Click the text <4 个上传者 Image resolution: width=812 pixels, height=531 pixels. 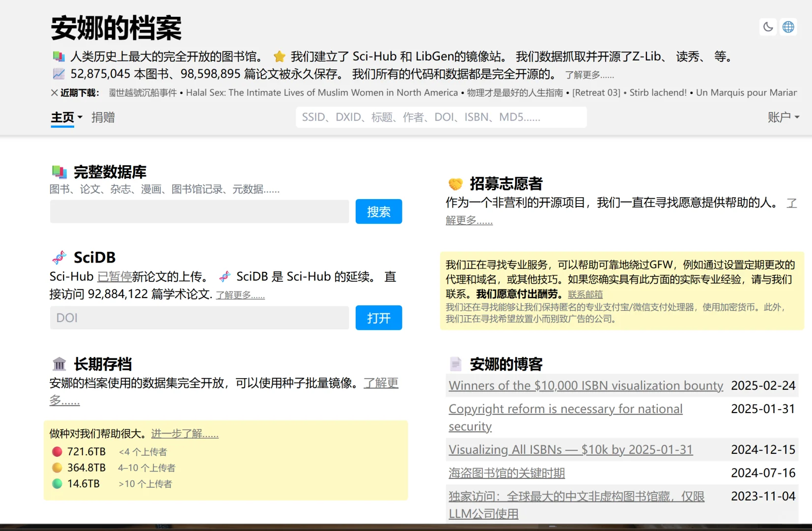click(143, 452)
